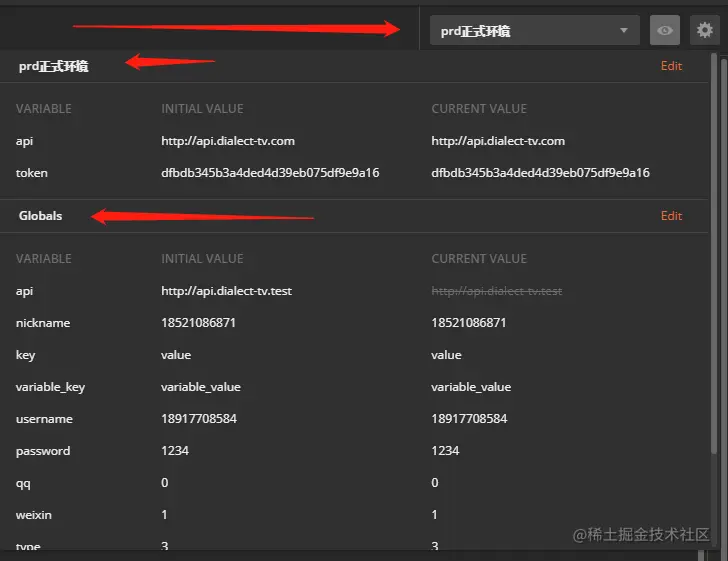Image resolution: width=728 pixels, height=561 pixels.
Task: Click qq current value 0
Action: click(435, 483)
